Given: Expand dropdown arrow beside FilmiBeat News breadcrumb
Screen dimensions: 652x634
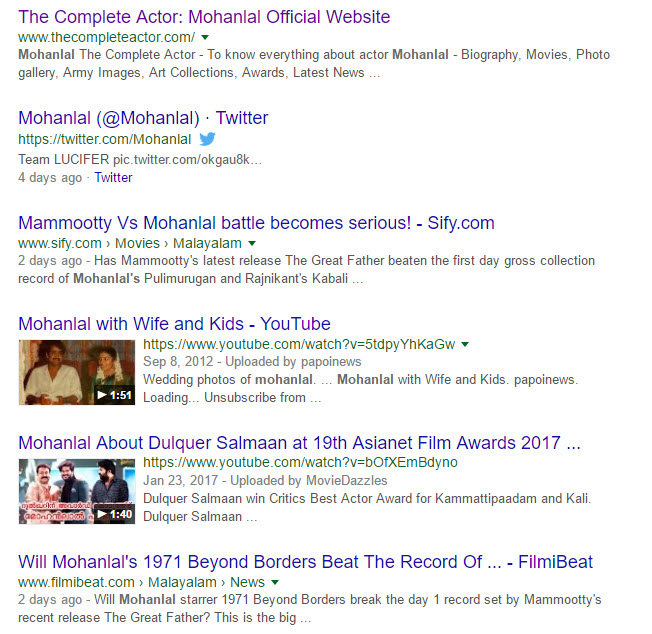Looking at the screenshot, I should pyautogui.click(x=275, y=582).
